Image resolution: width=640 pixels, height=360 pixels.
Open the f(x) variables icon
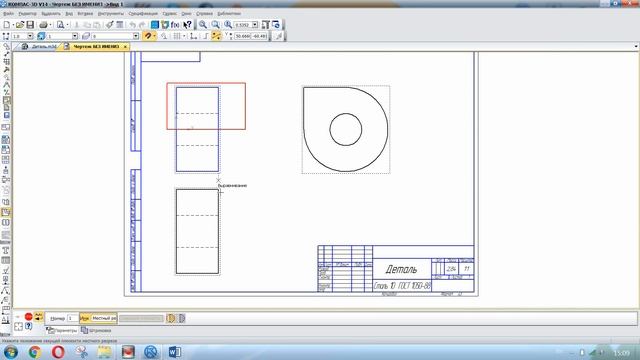click(175, 25)
